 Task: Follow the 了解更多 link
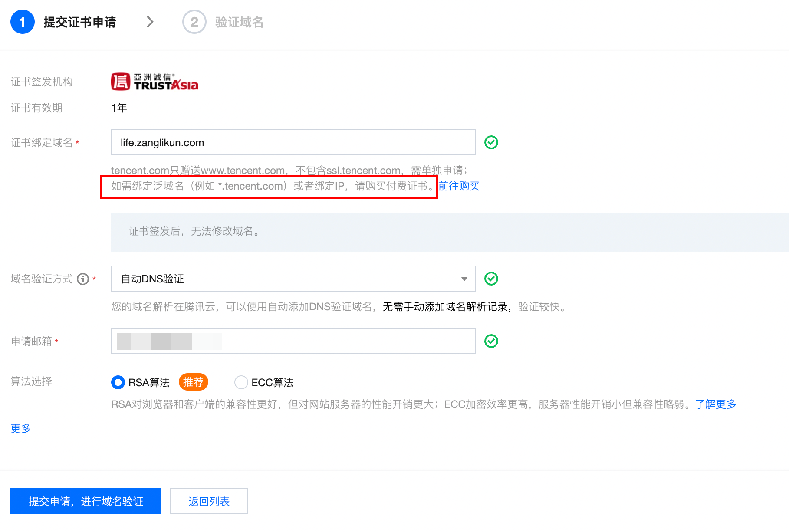(716, 404)
